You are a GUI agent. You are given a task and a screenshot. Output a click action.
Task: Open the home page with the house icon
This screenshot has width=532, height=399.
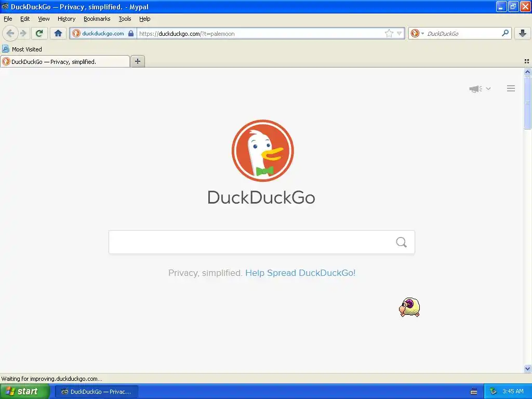click(x=58, y=33)
